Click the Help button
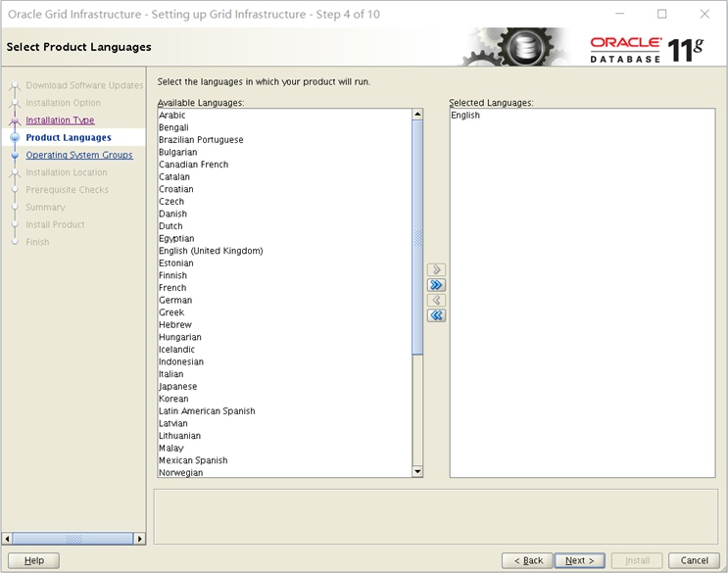 click(34, 560)
